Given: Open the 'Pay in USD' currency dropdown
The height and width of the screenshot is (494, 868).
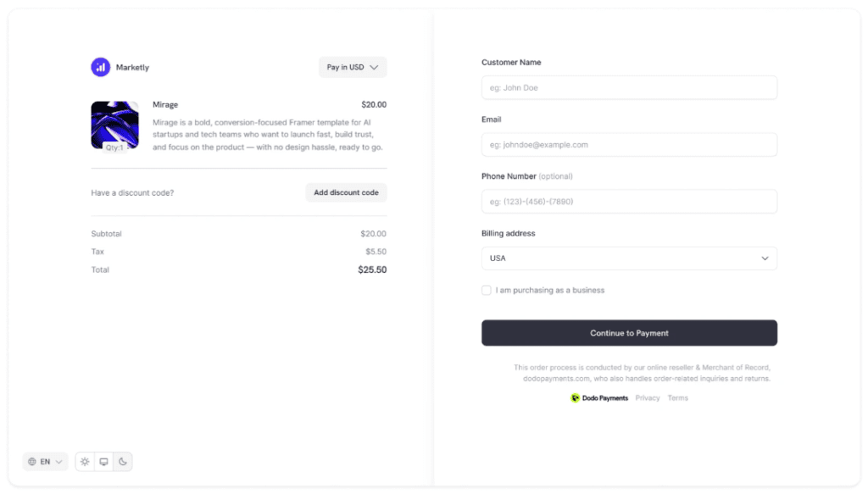Looking at the screenshot, I should [x=353, y=67].
